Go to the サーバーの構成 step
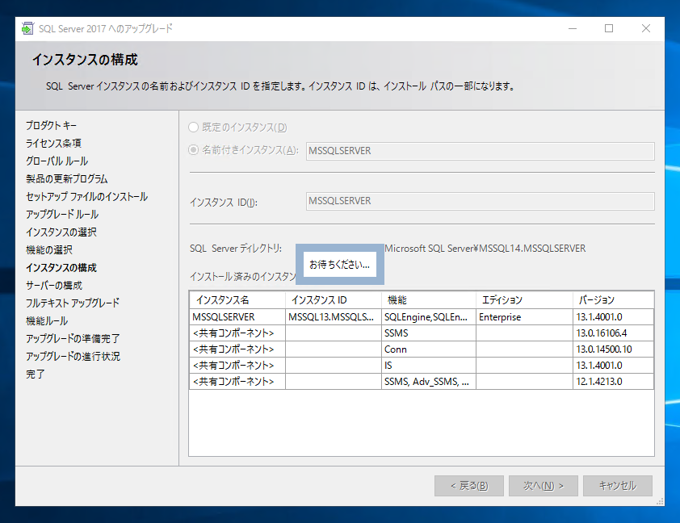Image resolution: width=680 pixels, height=523 pixels. (54, 285)
